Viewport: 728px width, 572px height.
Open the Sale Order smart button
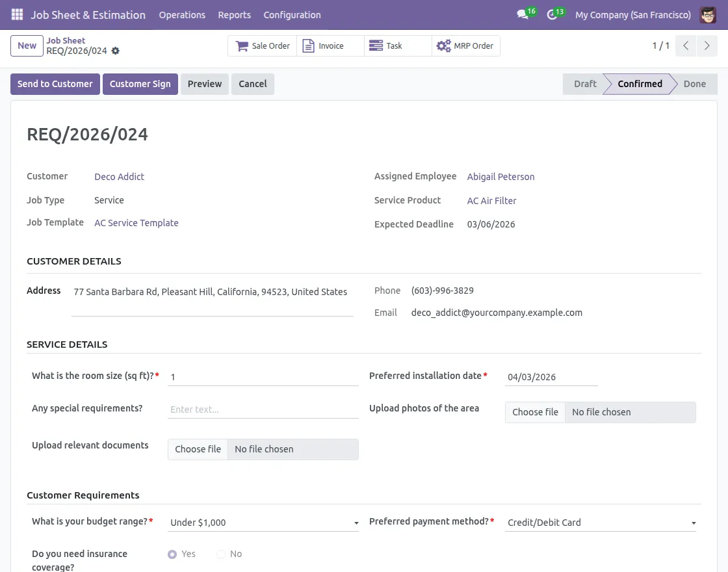263,46
